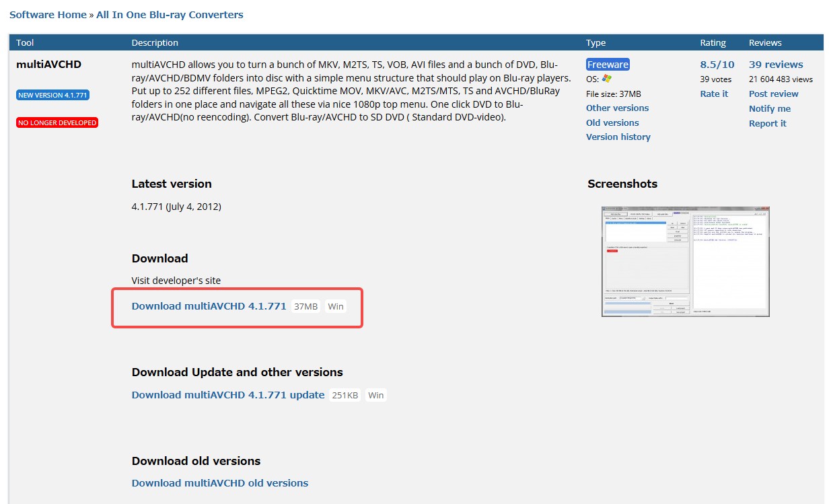Go to All In One Blu-ray Converters

point(170,14)
